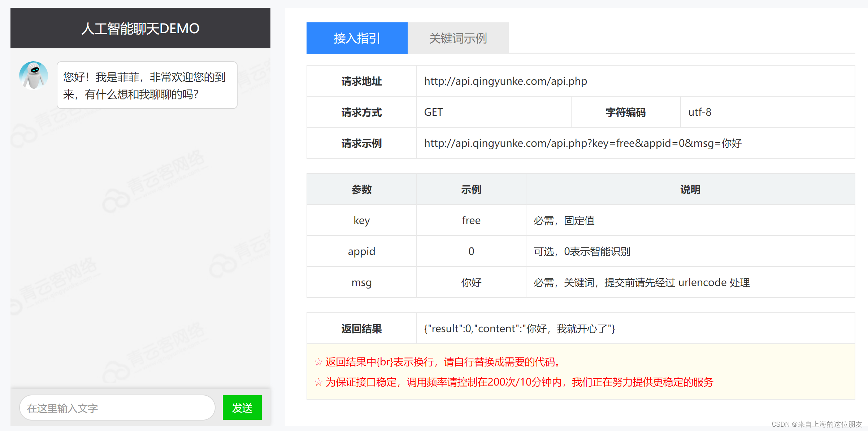Select the free example value cell

point(471,220)
